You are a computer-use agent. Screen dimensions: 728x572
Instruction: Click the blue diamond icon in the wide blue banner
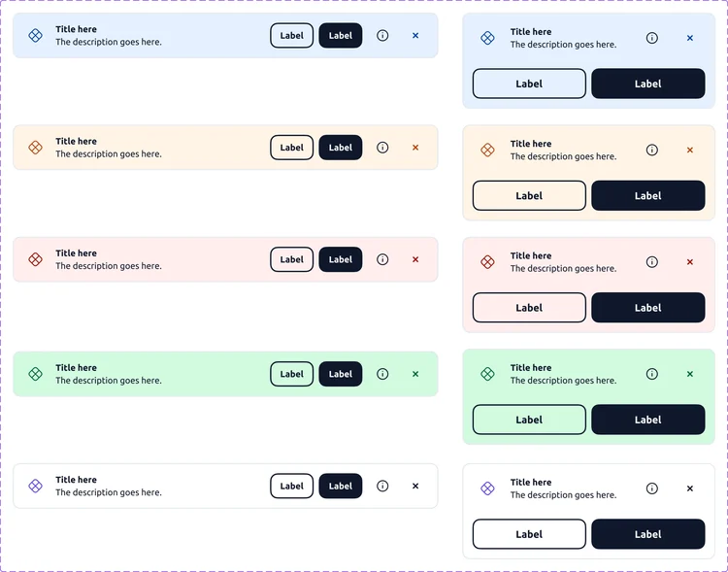pyautogui.click(x=35, y=35)
